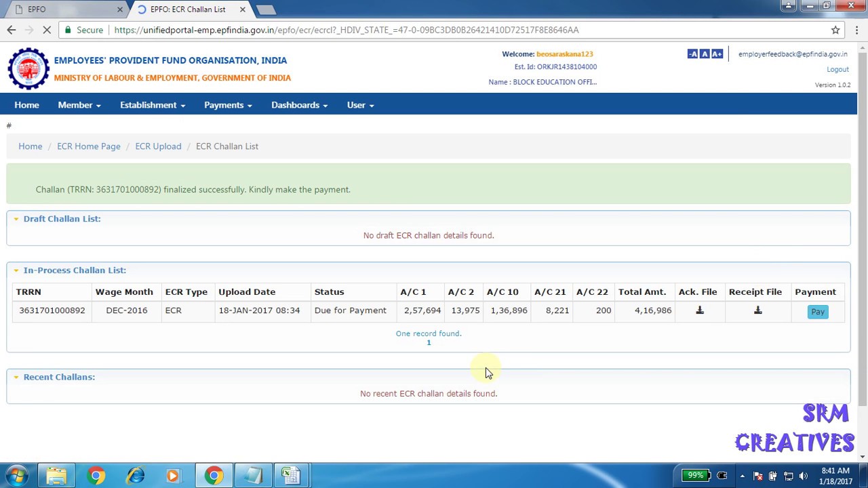
Task: Reset font size with middle A button
Action: (705, 54)
